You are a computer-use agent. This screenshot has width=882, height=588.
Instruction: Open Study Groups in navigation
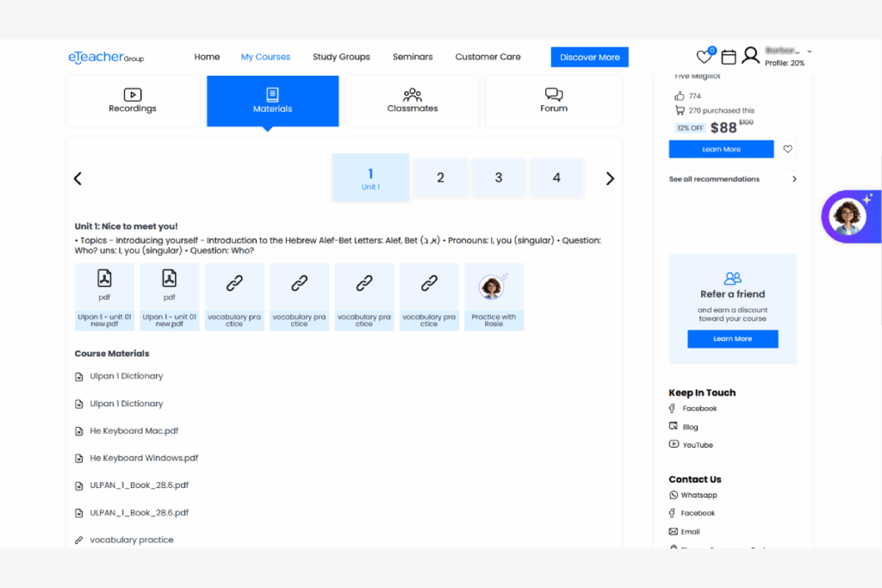click(341, 57)
